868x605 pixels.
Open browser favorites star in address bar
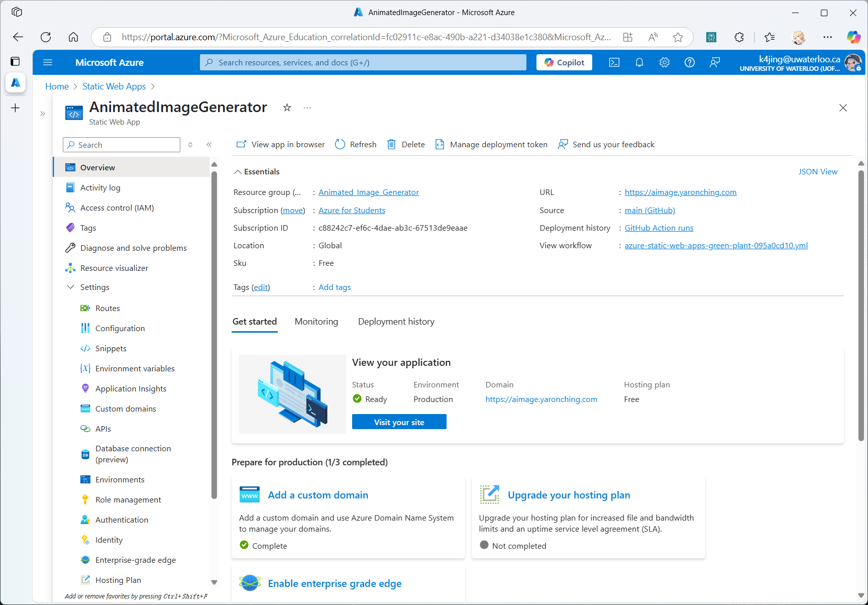pyautogui.click(x=678, y=37)
